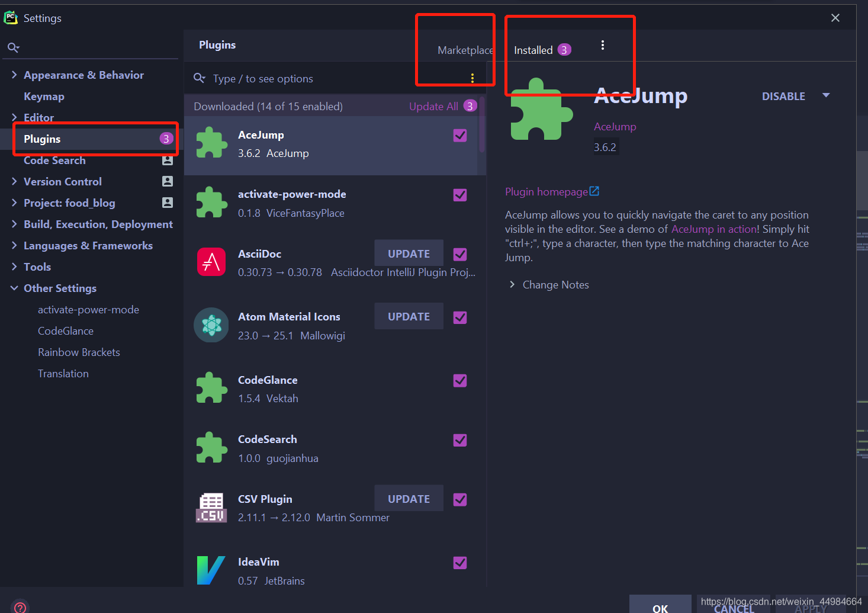The width and height of the screenshot is (868, 613).
Task: Open the AceJump in action demo link
Action: click(x=714, y=229)
